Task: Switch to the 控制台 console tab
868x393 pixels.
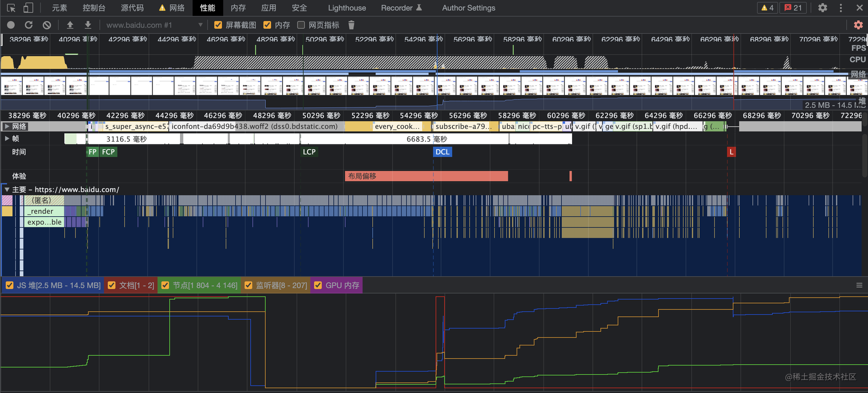Action: pyautogui.click(x=94, y=8)
